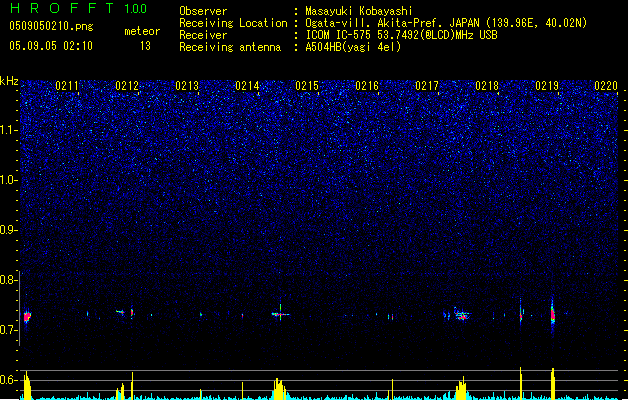
Task: Click the 0.9 kHz axis label
Action: [8, 230]
